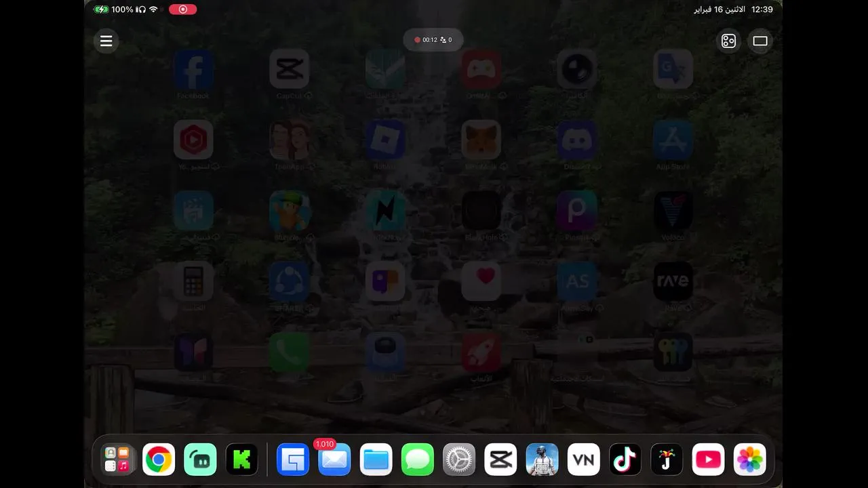The height and width of the screenshot is (488, 868).
Task: Launch Google Chrome from the dock
Action: coord(159,460)
